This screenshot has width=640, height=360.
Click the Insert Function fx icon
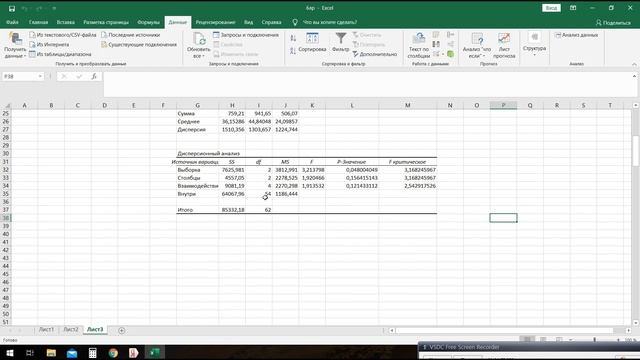point(94,76)
